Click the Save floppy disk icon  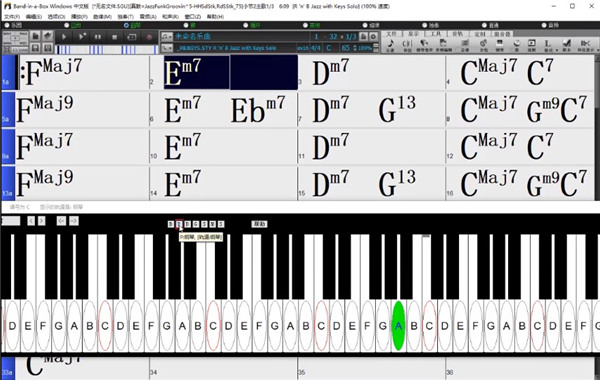[35, 48]
